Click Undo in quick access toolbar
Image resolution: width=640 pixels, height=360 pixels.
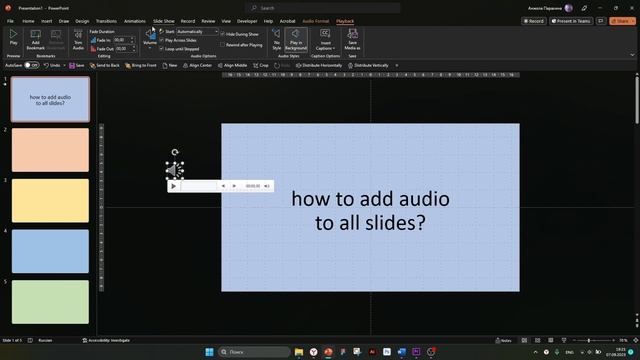52,65
